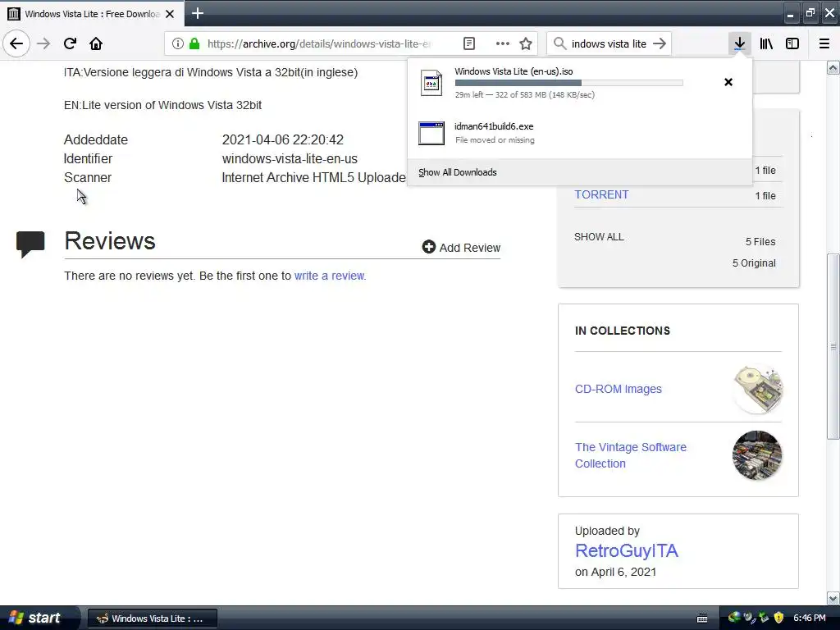Click the CD-ROM Images thumbnail
Image resolution: width=840 pixels, height=630 pixels.
tap(757, 389)
